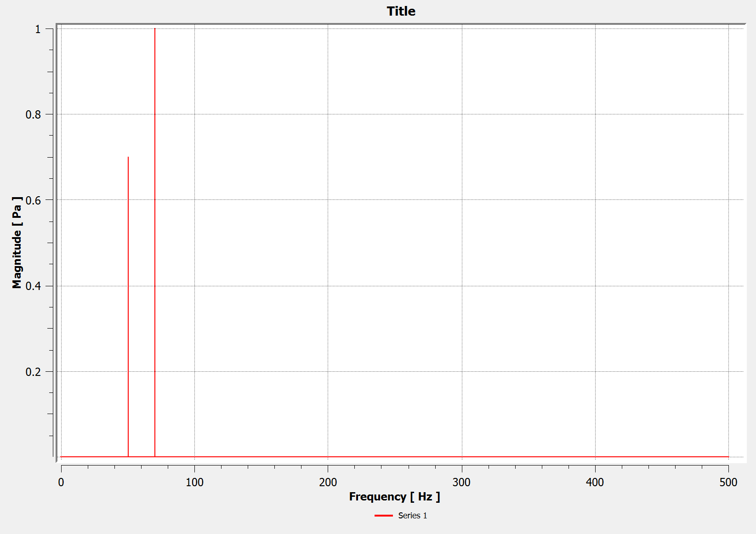The width and height of the screenshot is (756, 534).
Task: Click the 'Frequency [ Hz ]' axis label
Action: coord(394,497)
